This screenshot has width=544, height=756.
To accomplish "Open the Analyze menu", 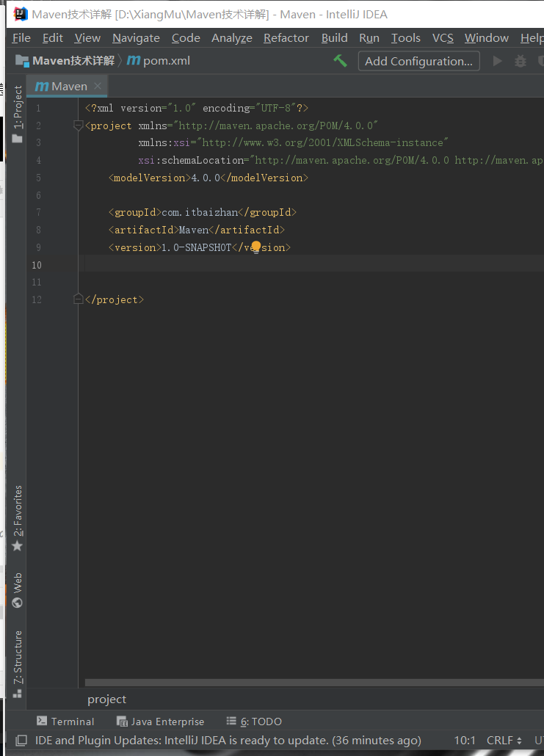I will tap(231, 38).
